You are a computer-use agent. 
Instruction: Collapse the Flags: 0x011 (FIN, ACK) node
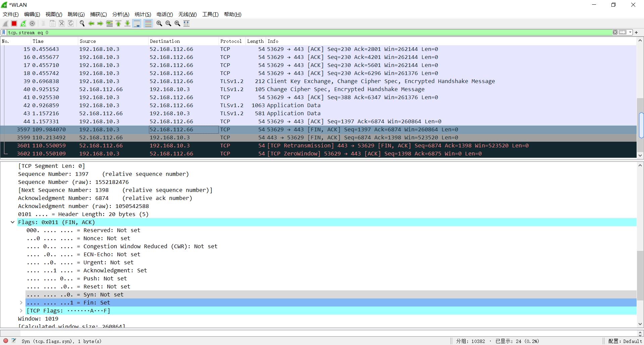tap(12, 222)
